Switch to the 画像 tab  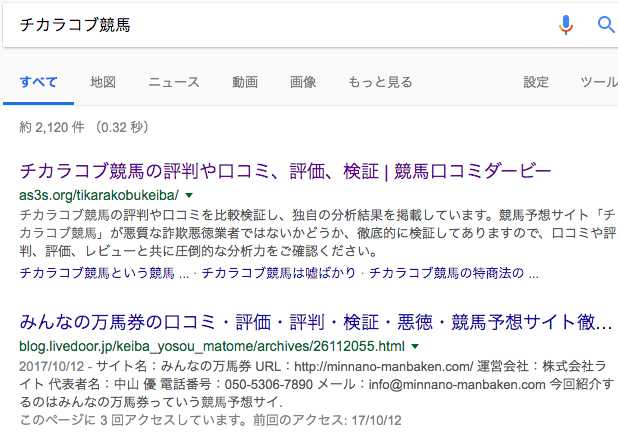303,82
